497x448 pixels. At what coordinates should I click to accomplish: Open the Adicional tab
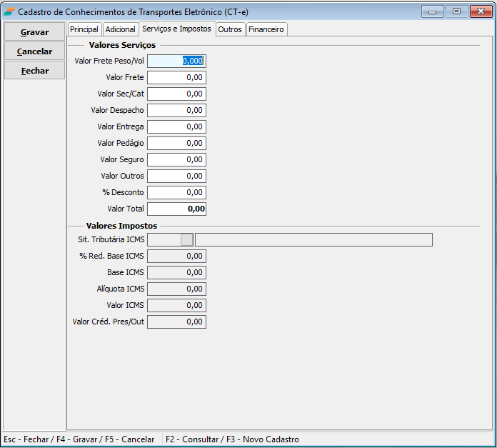[120, 29]
